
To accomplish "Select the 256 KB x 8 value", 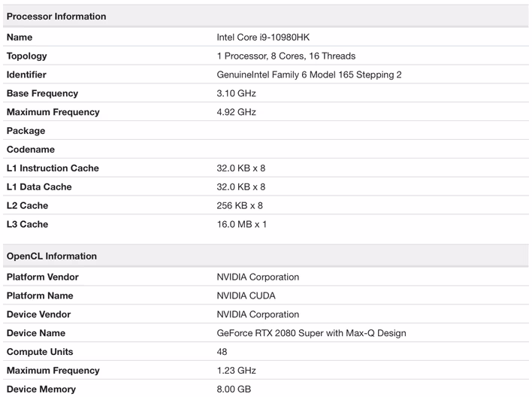I will click(x=240, y=205).
